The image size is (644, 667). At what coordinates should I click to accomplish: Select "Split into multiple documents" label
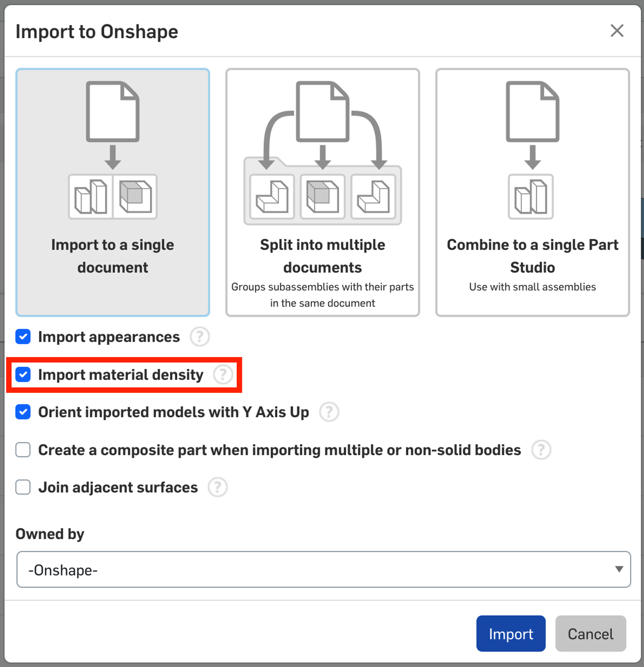click(322, 256)
